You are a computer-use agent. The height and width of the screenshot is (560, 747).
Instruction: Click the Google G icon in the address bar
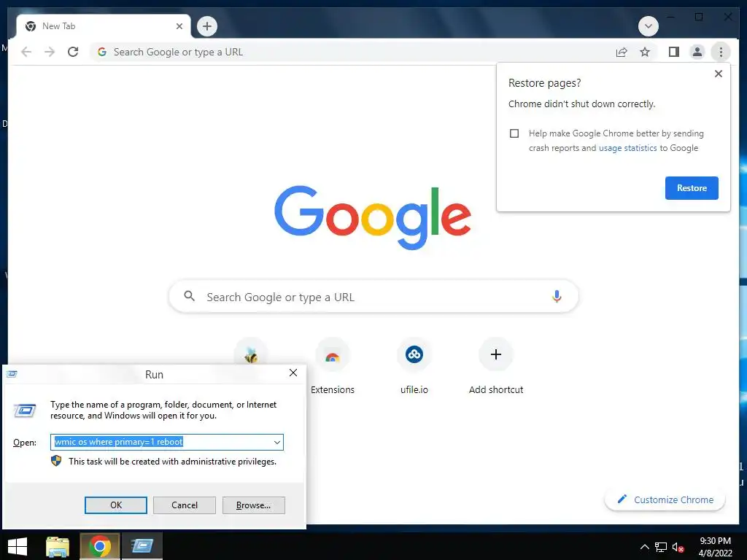[x=102, y=52]
